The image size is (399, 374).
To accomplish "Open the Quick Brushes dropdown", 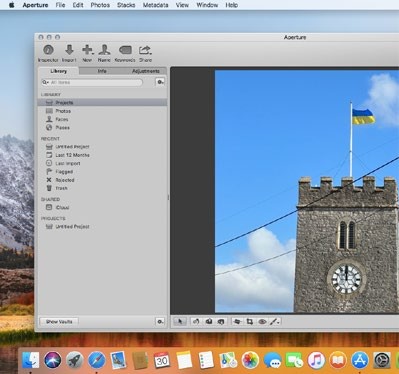I will 275,322.
